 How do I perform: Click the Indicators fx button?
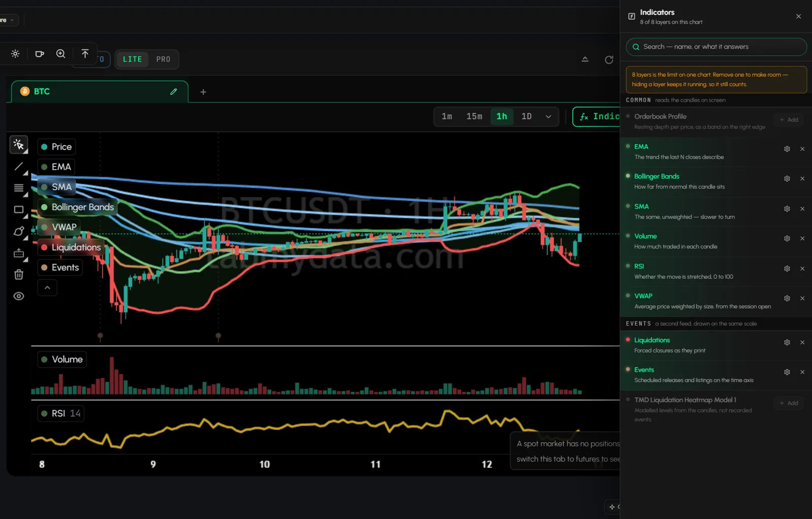(x=597, y=117)
